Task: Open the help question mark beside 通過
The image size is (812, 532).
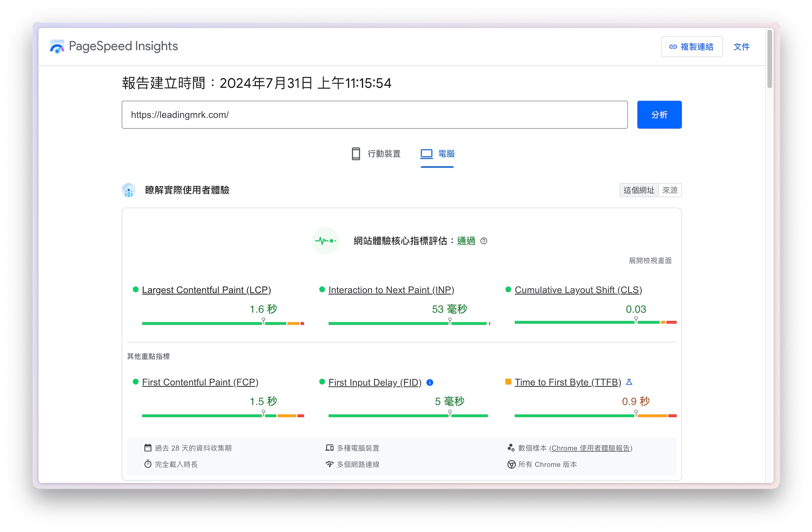Action: click(484, 241)
